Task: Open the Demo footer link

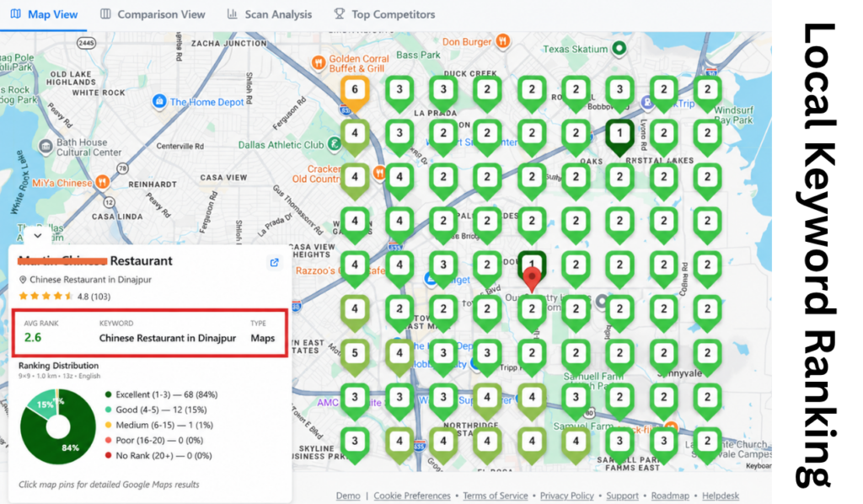Action: (348, 496)
